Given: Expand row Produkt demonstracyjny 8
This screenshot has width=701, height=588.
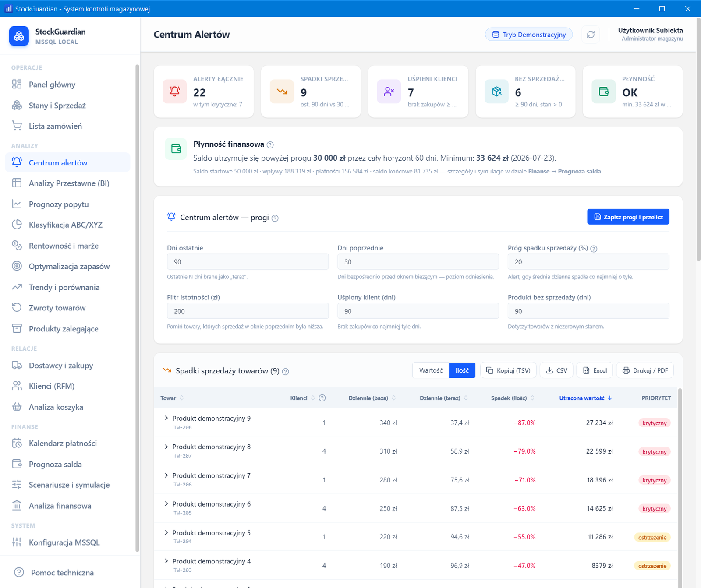Looking at the screenshot, I should pos(166,447).
